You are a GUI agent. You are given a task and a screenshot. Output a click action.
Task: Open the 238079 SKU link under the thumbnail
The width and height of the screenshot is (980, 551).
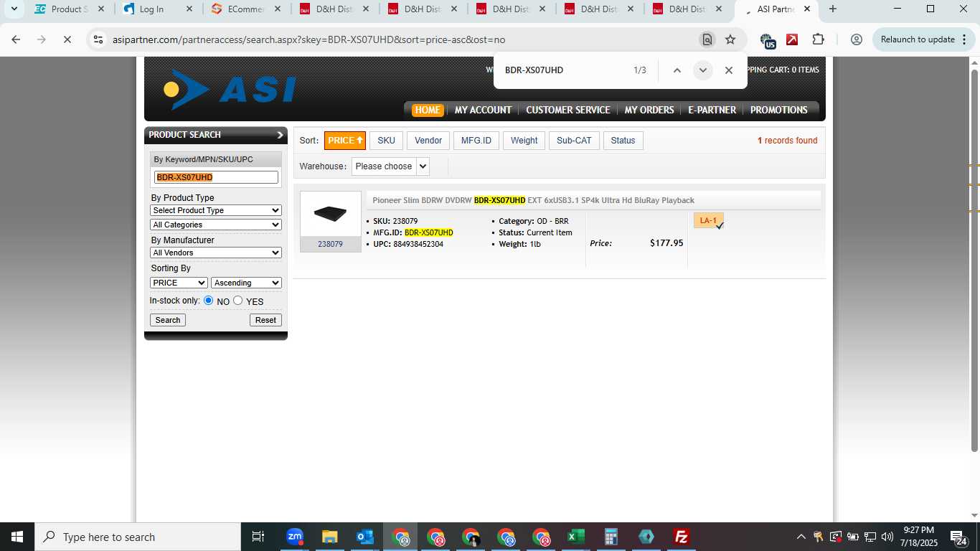330,244
